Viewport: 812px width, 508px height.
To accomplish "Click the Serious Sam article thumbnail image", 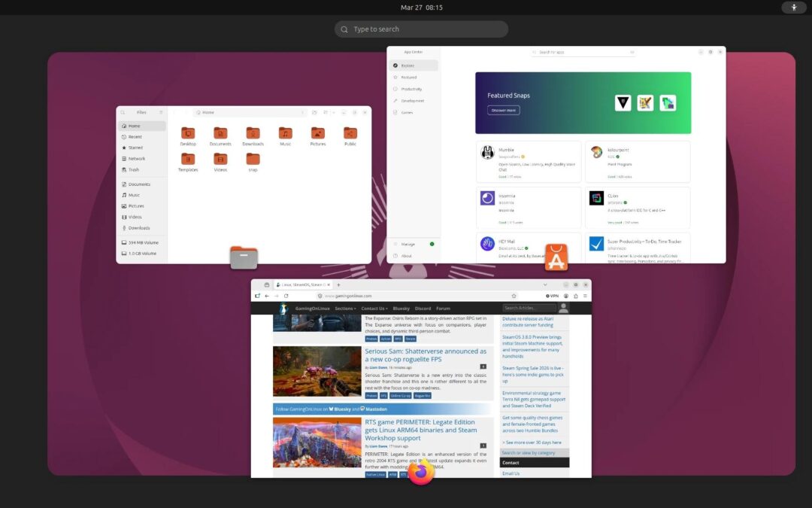I will tap(317, 371).
